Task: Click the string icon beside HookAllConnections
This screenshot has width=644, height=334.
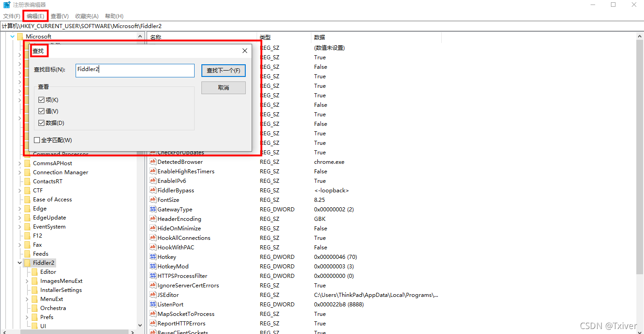Action: 153,238
